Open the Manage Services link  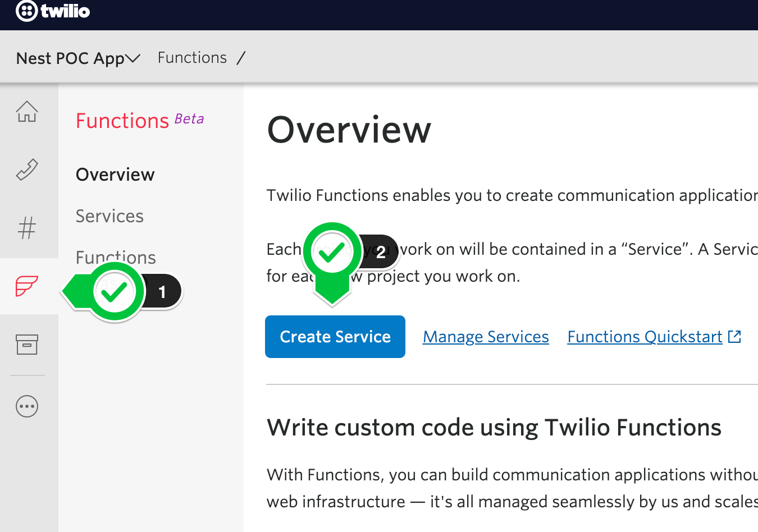tap(486, 337)
